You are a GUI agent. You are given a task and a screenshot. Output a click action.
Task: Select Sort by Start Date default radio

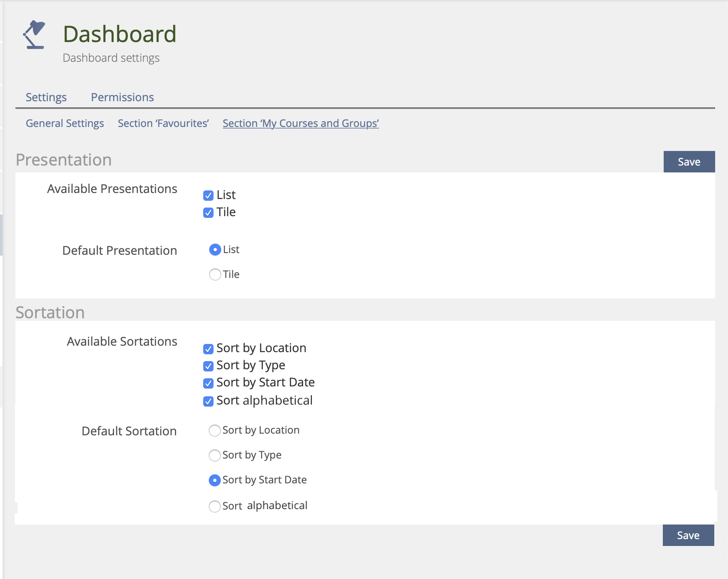[215, 480]
